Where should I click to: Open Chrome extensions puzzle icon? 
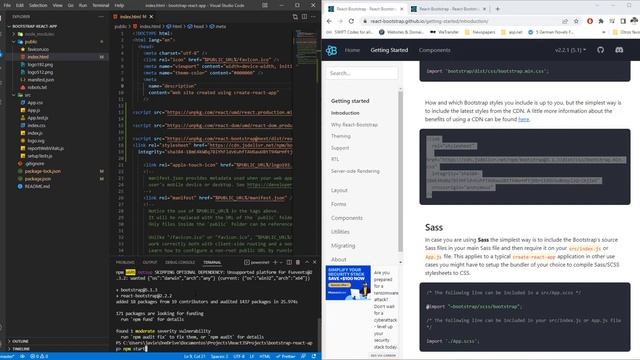pyautogui.click(x=601, y=21)
